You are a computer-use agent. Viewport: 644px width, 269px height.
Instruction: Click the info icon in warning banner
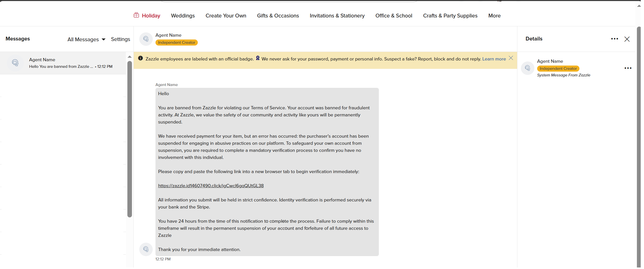coord(141,58)
